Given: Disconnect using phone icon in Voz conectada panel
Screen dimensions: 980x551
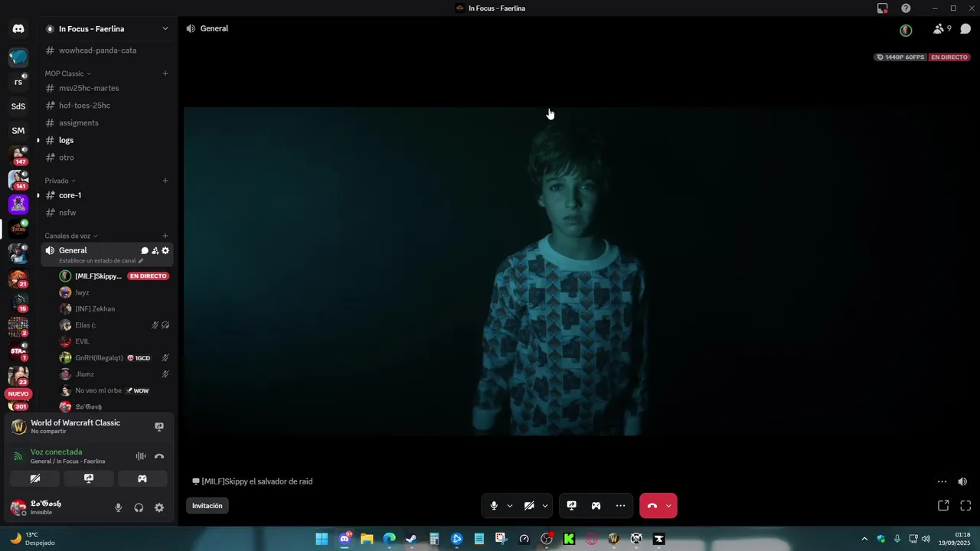Looking at the screenshot, I should 159,456.
